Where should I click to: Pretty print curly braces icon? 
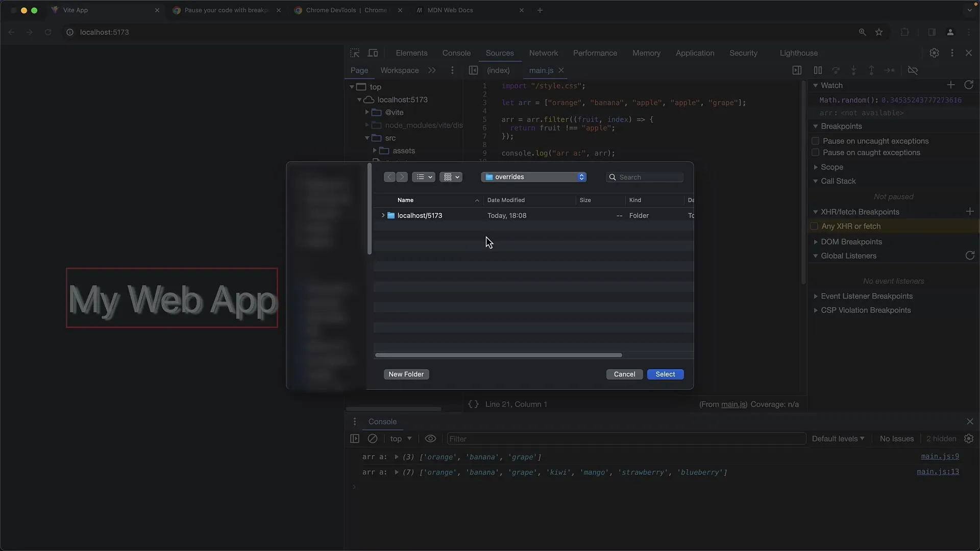pos(473,404)
